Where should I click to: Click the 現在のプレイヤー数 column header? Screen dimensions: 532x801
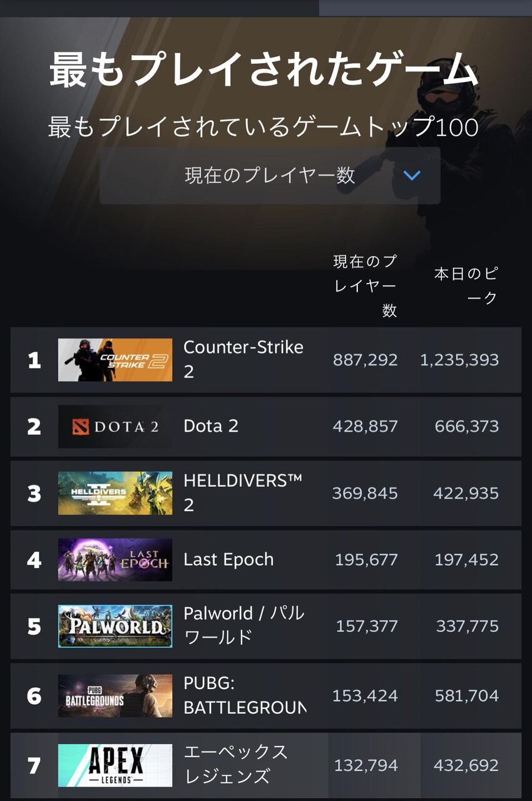tap(366, 285)
